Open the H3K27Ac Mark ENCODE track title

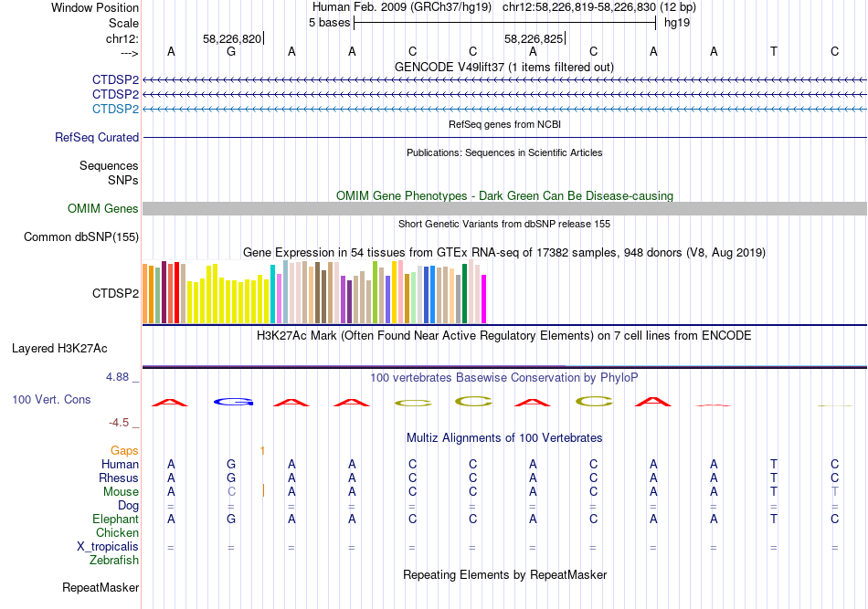pos(504,336)
